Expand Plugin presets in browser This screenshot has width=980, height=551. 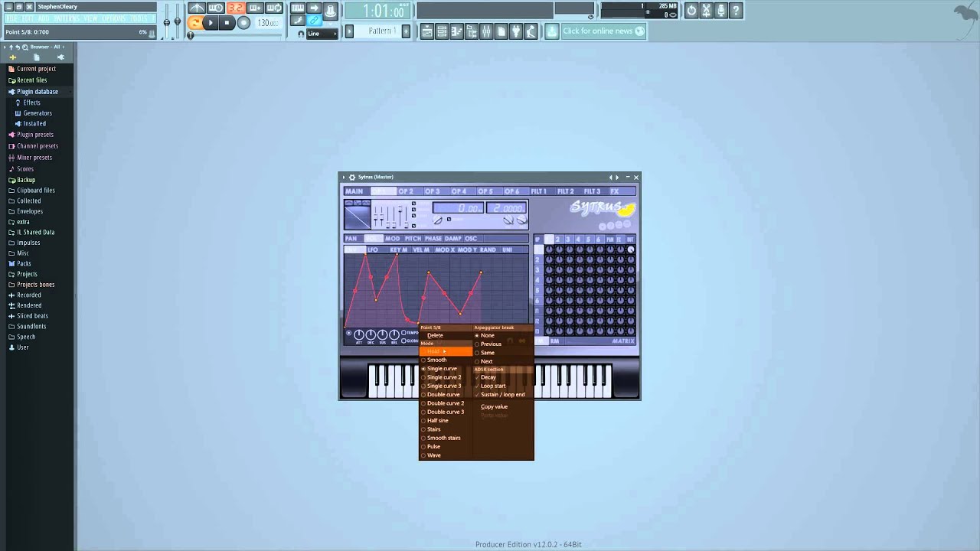(x=34, y=135)
